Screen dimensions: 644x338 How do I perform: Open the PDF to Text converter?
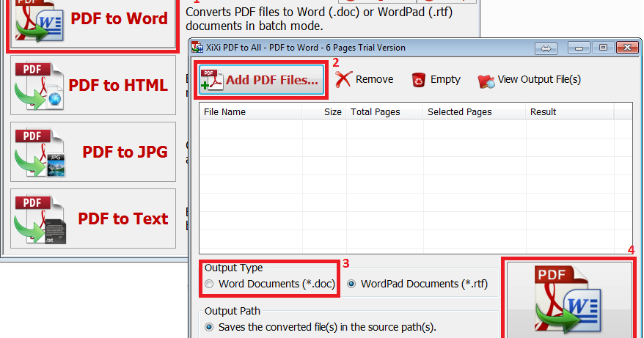(93, 218)
